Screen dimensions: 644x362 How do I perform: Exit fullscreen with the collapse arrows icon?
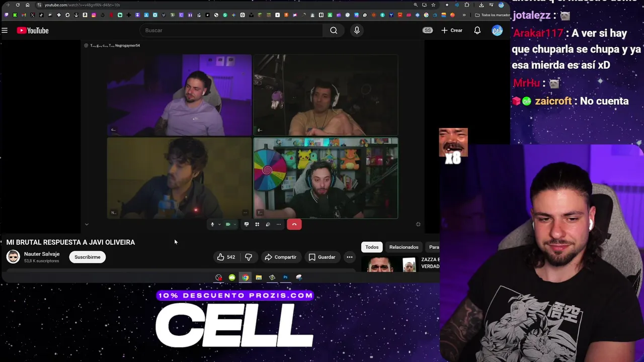418,224
